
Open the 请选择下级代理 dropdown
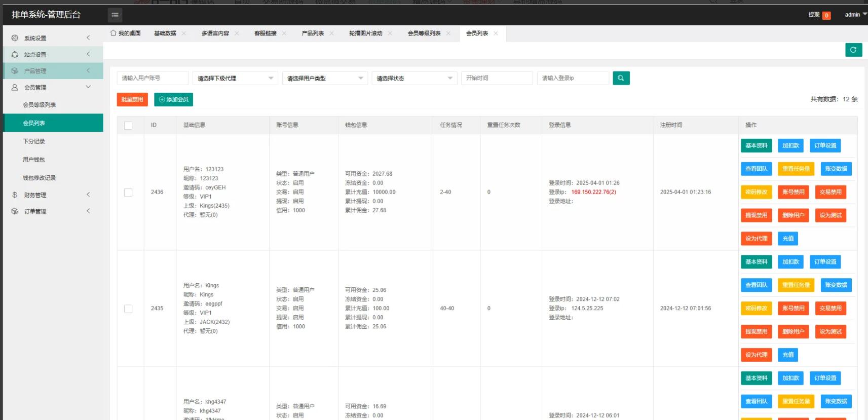pyautogui.click(x=235, y=78)
